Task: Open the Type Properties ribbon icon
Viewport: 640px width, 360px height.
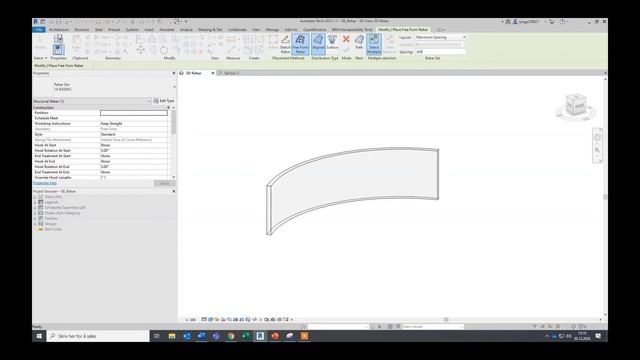Action: [x=58, y=39]
